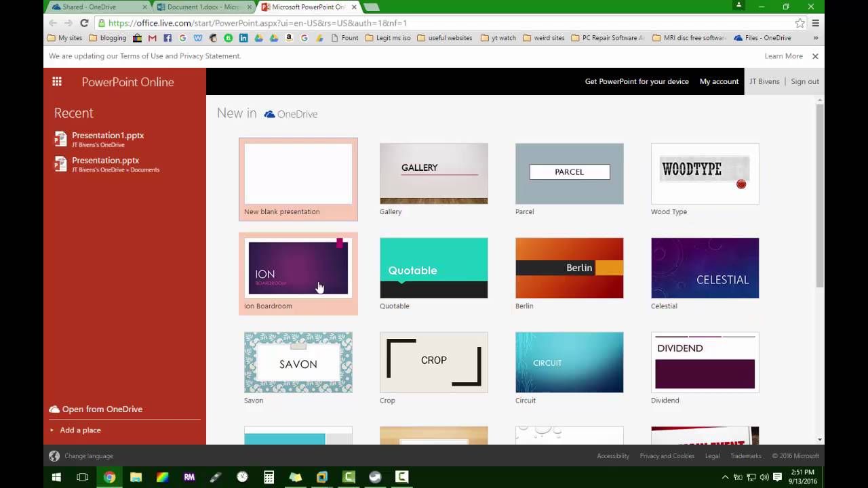This screenshot has width=868, height=488.
Task: Dismiss the Terms of Use notification bar
Action: click(x=815, y=56)
